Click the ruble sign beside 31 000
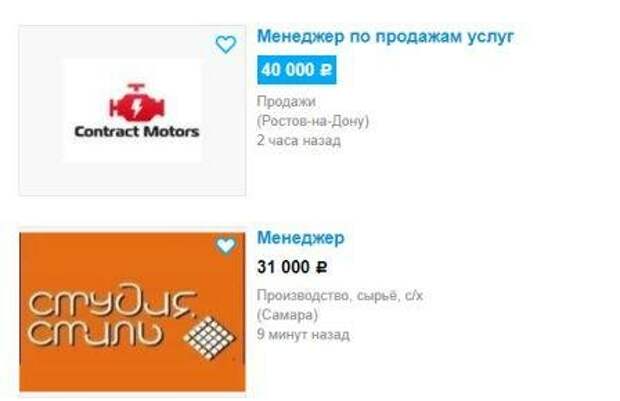The width and height of the screenshot is (620, 401). 321,268
